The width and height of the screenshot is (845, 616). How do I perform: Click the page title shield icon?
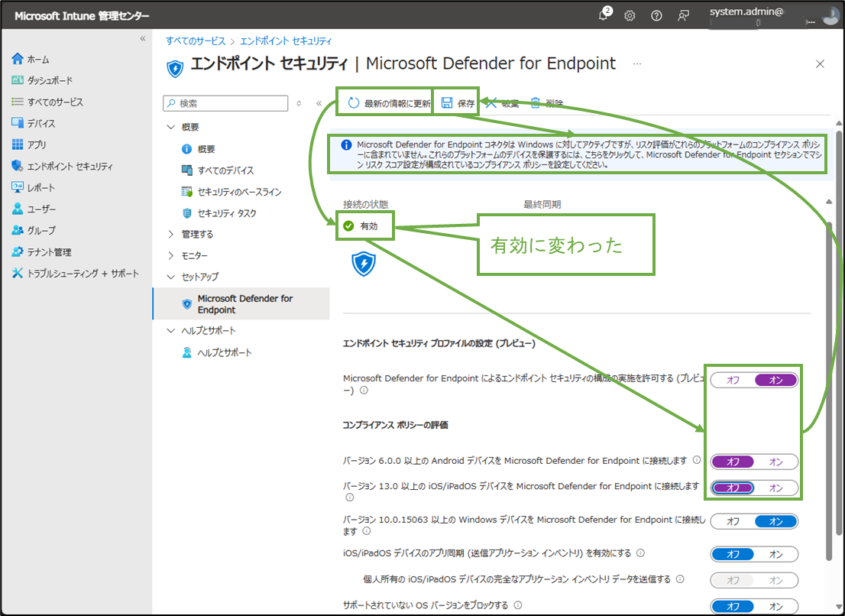175,68
